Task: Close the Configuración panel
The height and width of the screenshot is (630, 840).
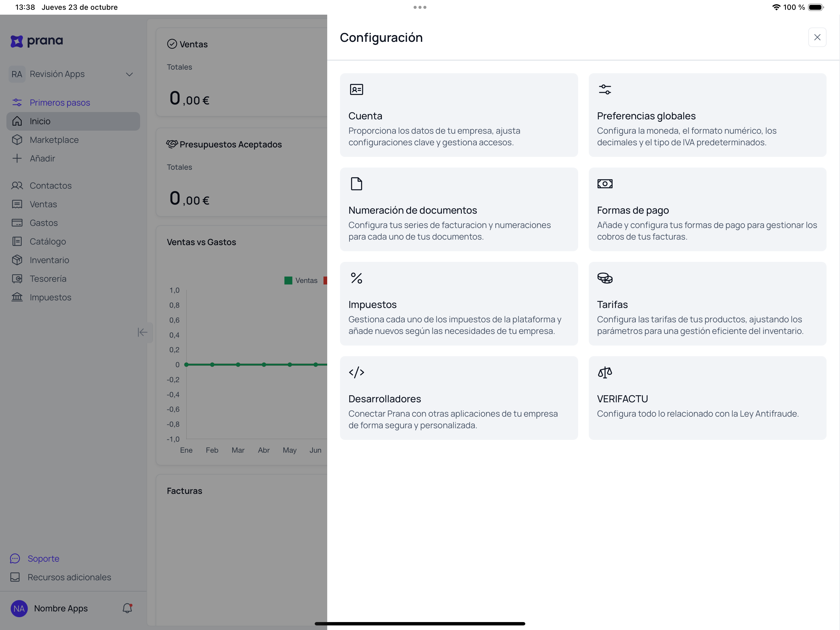Action: 817,37
